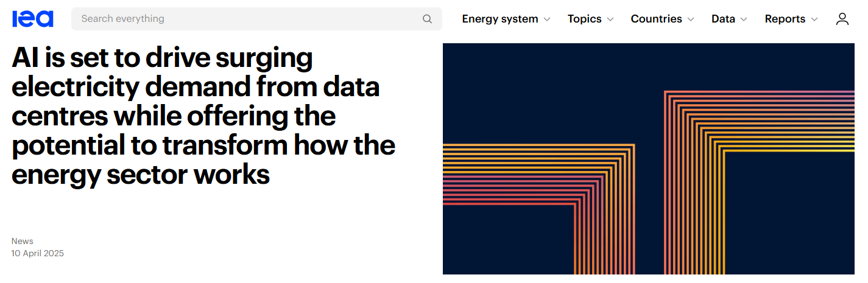The image size is (868, 283).
Task: Click the dark navy hero banner image
Action: click(x=649, y=159)
